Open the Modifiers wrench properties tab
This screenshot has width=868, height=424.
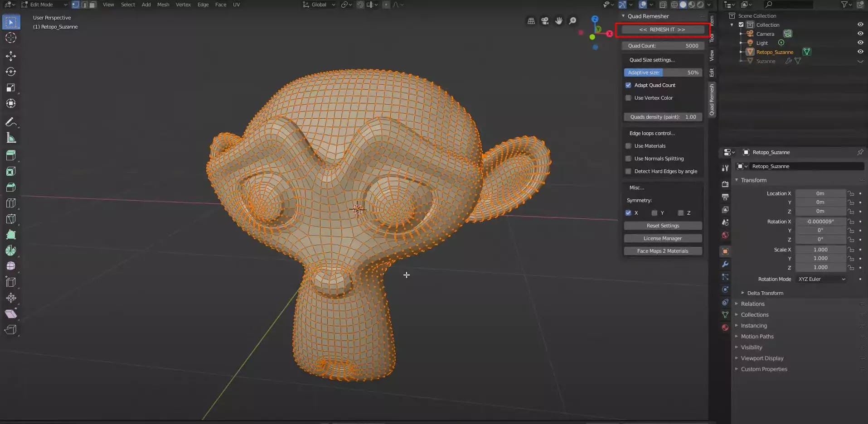(x=725, y=264)
